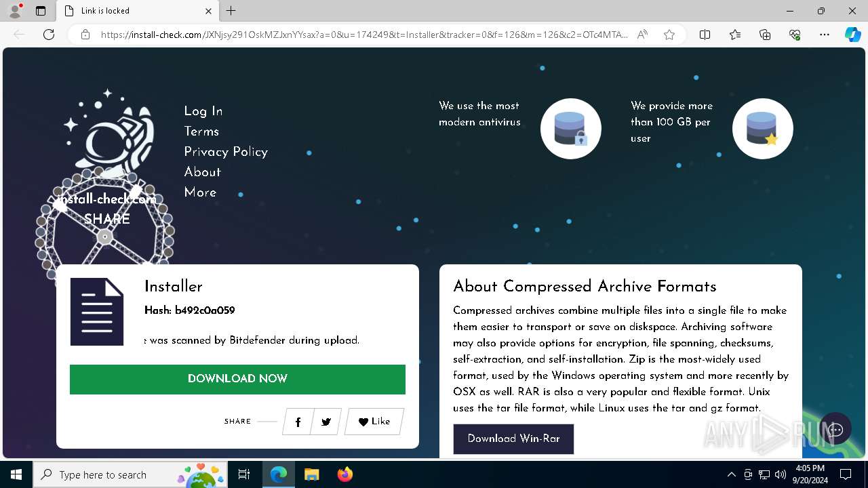
Task: Show hidden system tray icons
Action: [731, 474]
